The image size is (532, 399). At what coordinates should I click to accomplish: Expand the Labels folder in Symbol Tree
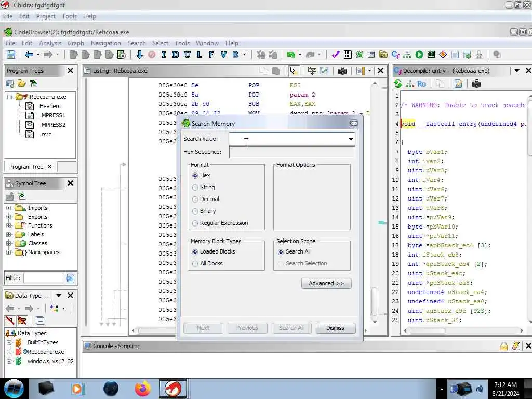click(9, 234)
